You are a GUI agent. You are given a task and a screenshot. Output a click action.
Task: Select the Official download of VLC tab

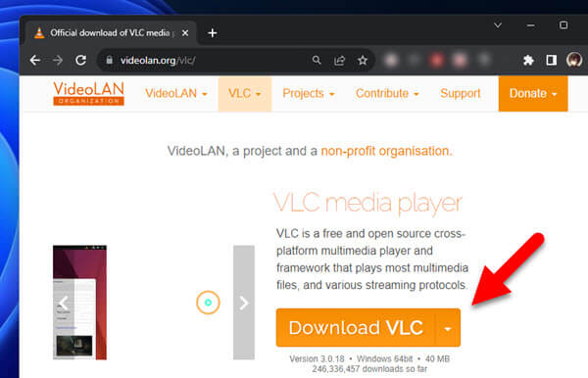(112, 33)
